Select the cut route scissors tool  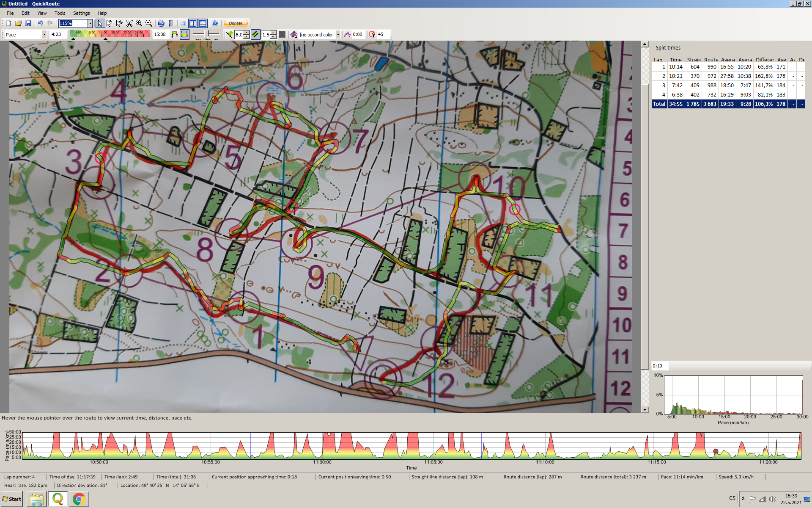129,23
